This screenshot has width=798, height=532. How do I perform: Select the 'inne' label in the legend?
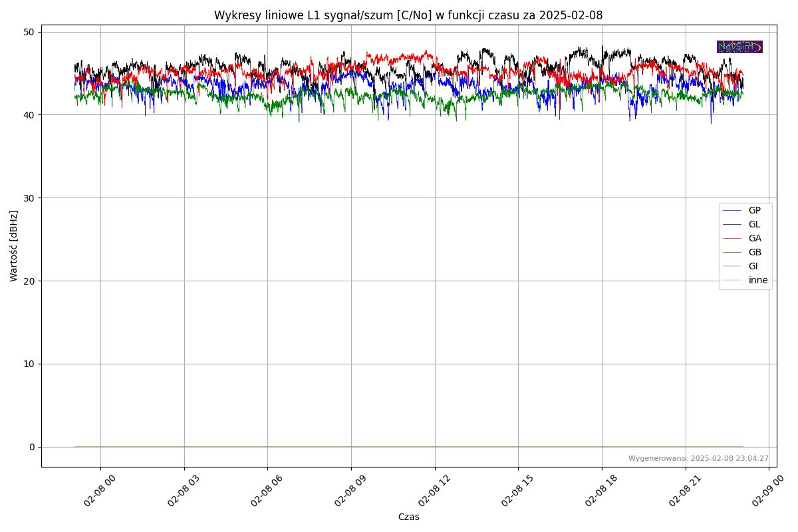758,280
